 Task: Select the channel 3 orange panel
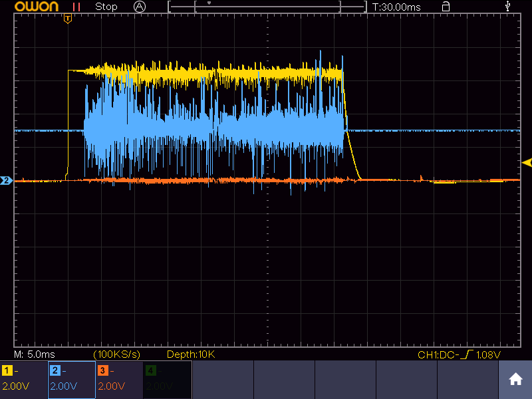click(120, 380)
